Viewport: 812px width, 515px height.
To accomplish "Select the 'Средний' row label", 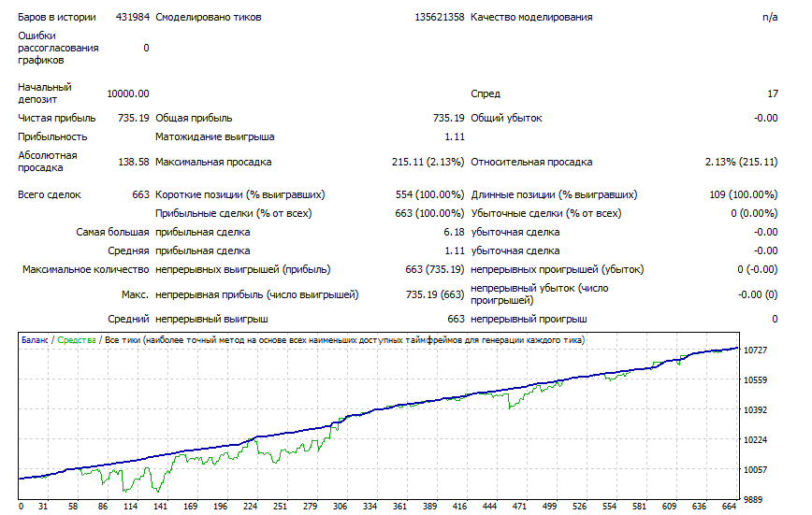I will click(128, 319).
